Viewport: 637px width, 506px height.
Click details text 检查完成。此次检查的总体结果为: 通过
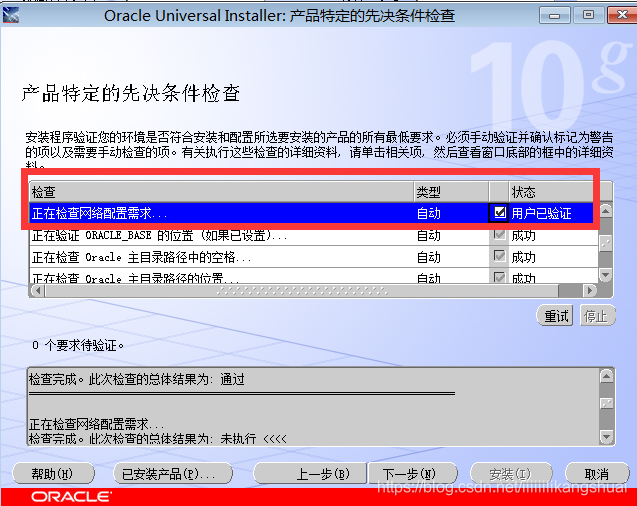point(137,379)
